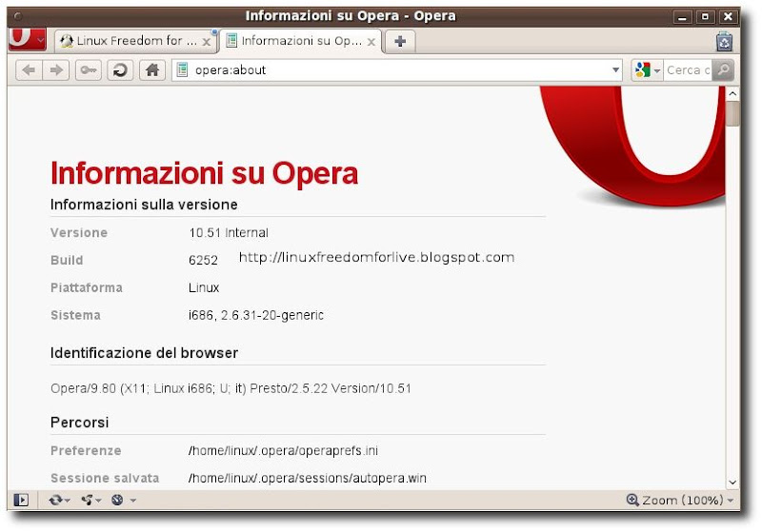Switch to the Linux Freedom for tab
Screen dimensions: 762x532
click(134, 41)
